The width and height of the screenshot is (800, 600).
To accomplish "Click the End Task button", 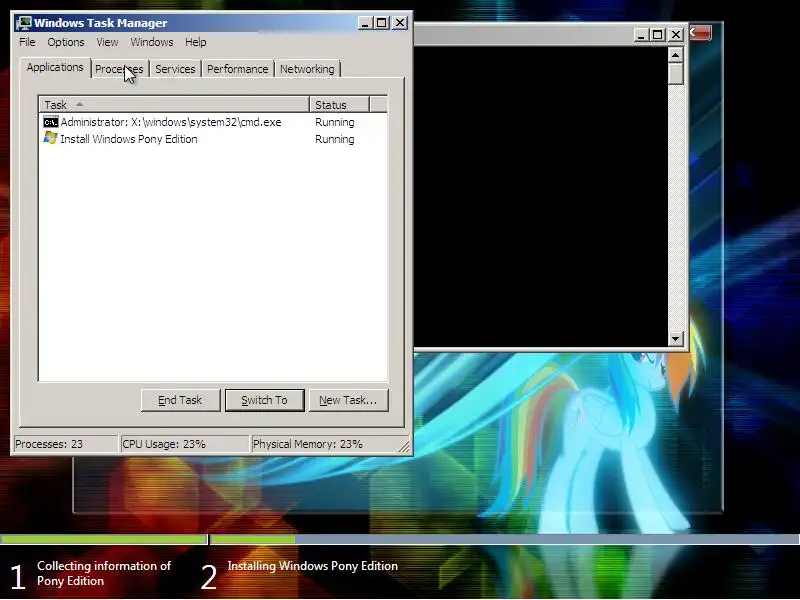I will tap(180, 400).
